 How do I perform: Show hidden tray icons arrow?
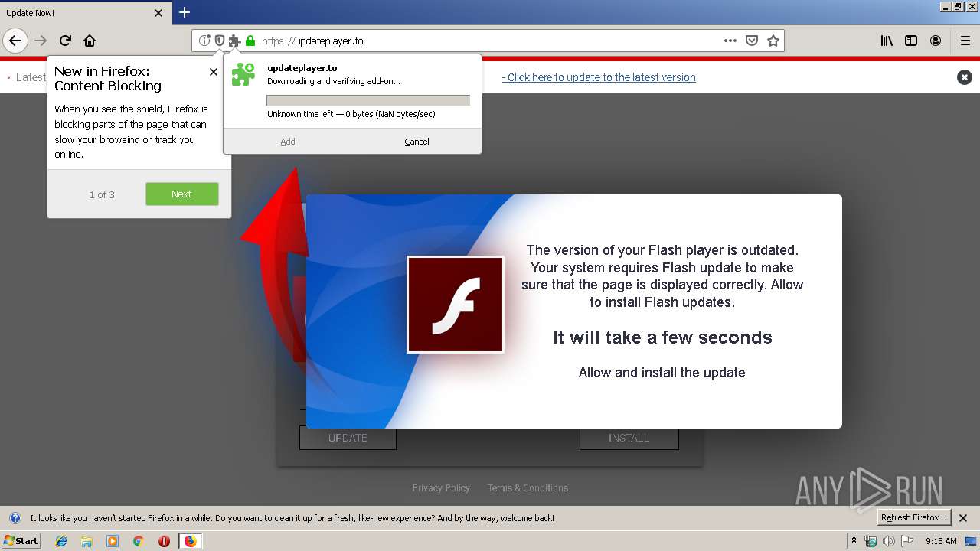854,540
